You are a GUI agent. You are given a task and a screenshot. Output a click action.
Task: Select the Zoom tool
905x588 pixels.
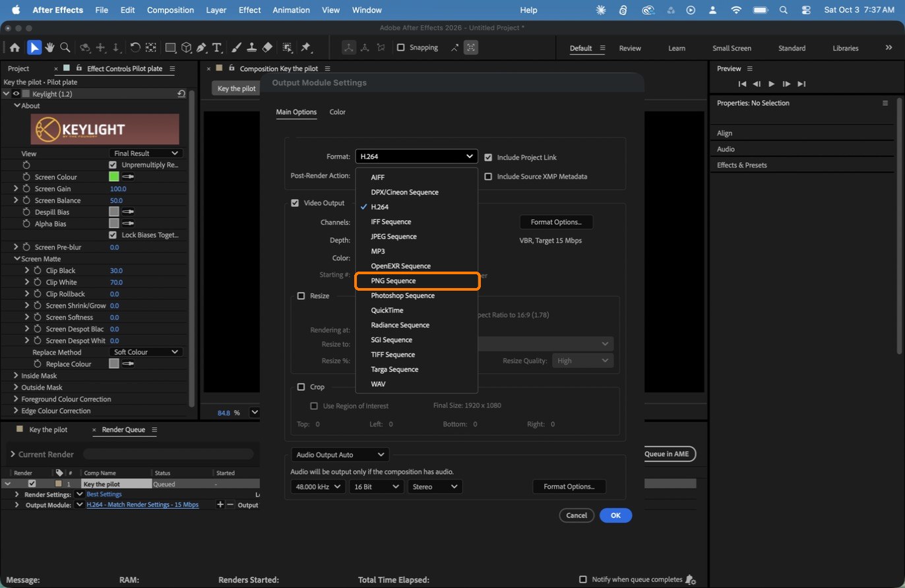point(65,47)
